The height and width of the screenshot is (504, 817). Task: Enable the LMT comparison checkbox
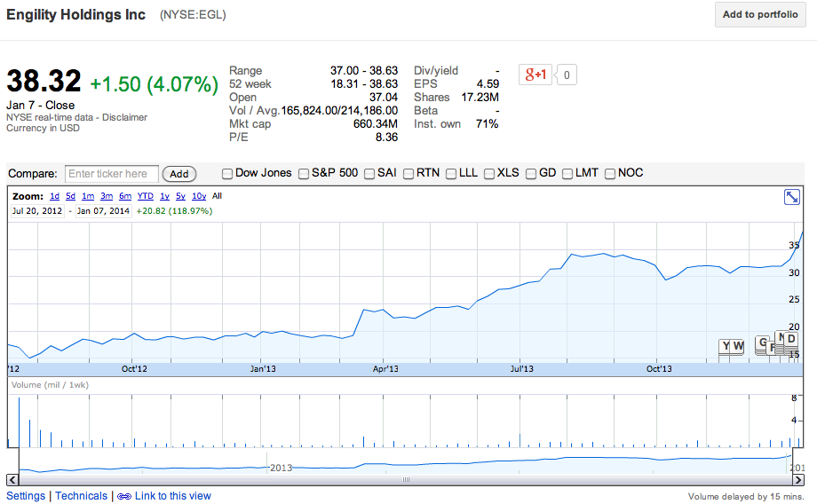(x=567, y=174)
